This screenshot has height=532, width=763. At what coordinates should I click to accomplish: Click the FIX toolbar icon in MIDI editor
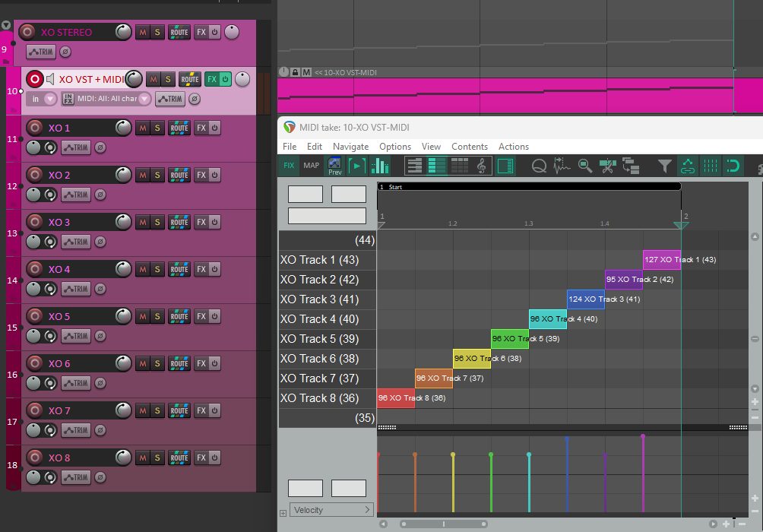pos(289,166)
